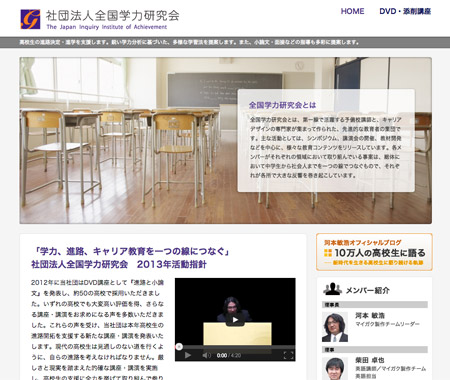
Task: Open 河本 敏浩 member photo
Action: point(335,327)
